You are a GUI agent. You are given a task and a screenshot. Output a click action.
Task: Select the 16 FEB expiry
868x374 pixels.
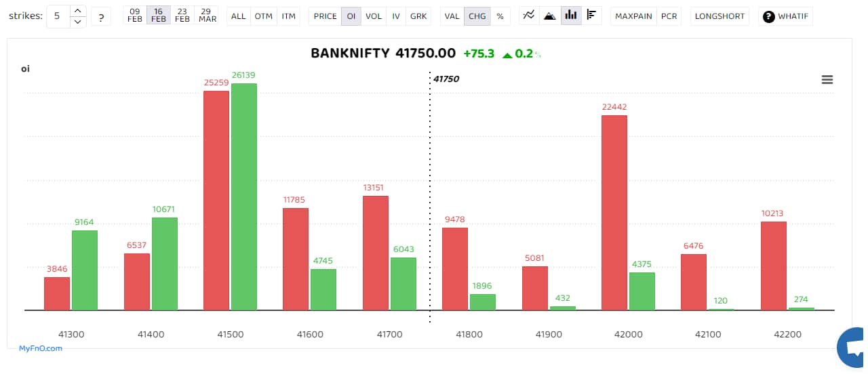[x=158, y=16]
